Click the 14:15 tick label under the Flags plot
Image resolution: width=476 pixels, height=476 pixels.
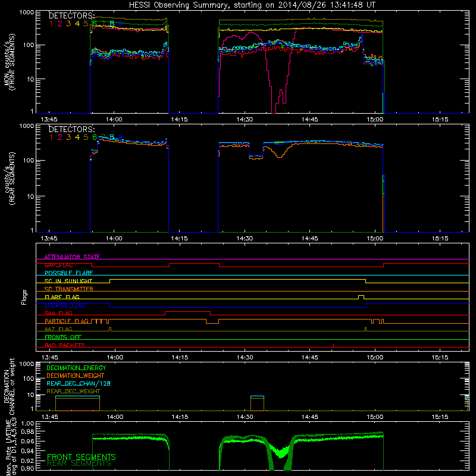pyautogui.click(x=180, y=358)
